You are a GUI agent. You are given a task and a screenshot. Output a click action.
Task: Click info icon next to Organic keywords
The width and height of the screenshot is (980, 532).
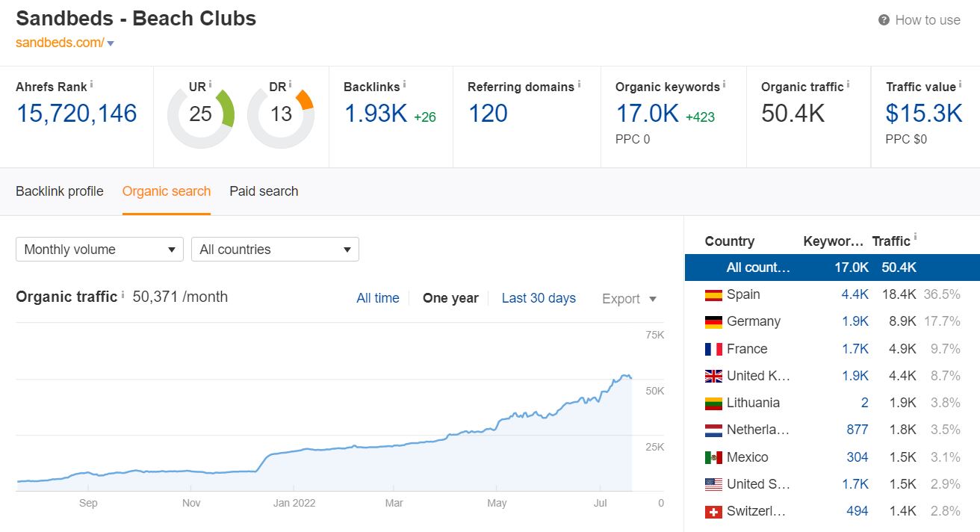(725, 84)
